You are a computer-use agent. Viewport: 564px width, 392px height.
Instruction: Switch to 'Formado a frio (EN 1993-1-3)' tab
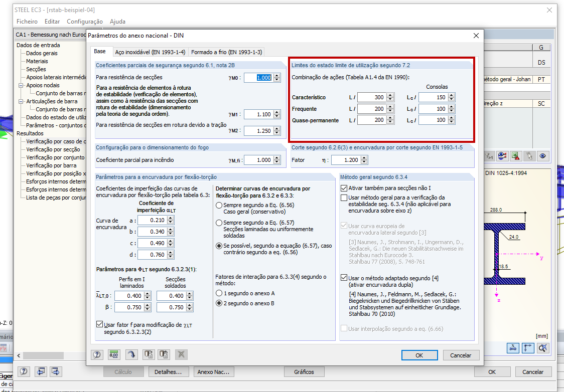(x=227, y=52)
